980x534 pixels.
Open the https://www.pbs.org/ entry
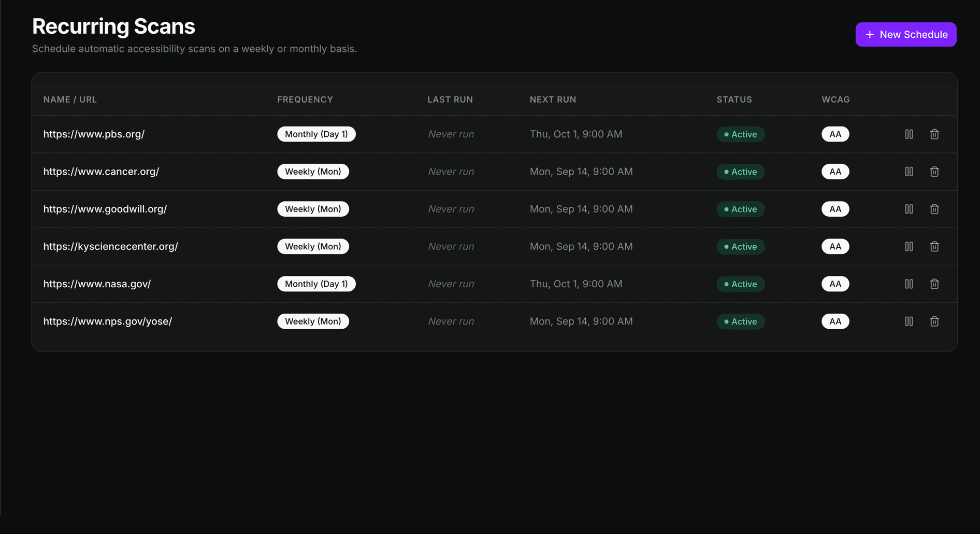click(x=94, y=134)
